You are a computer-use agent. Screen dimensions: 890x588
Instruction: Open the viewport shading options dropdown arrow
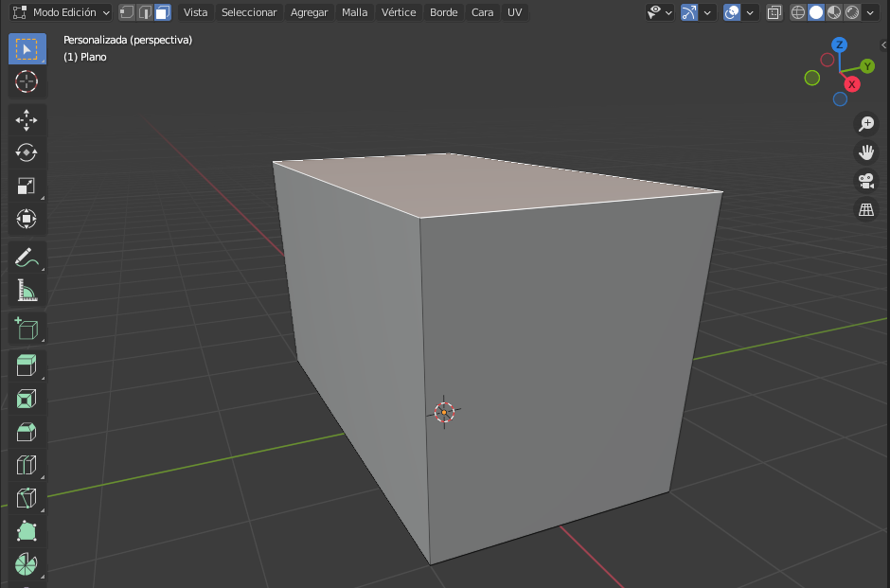point(869,12)
